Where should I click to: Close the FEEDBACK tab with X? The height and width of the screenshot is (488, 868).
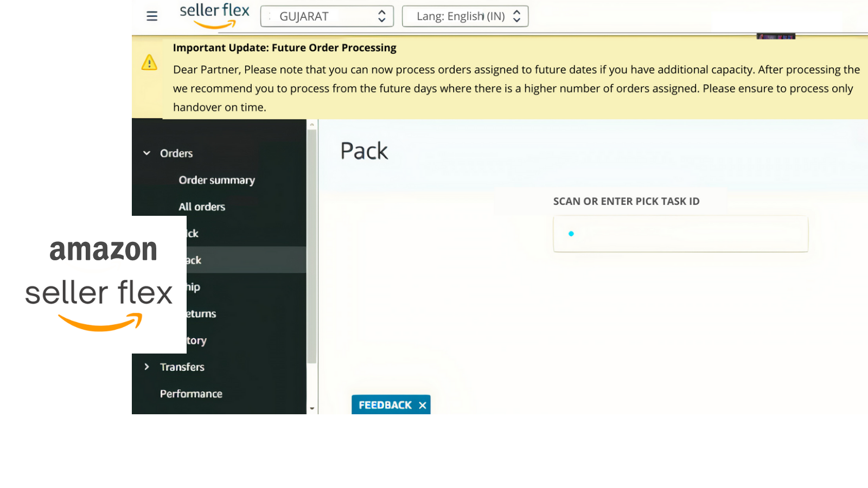point(423,405)
